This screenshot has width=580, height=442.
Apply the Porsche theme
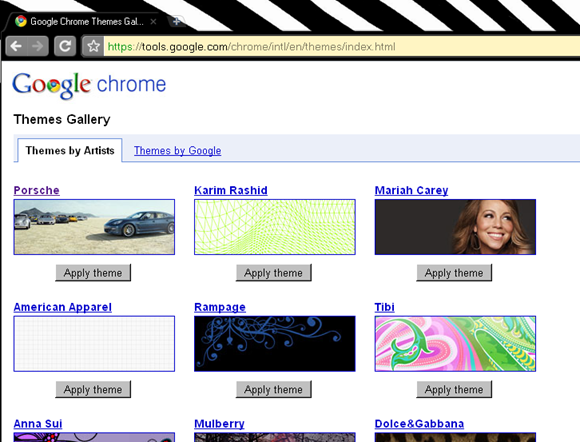pos(93,273)
